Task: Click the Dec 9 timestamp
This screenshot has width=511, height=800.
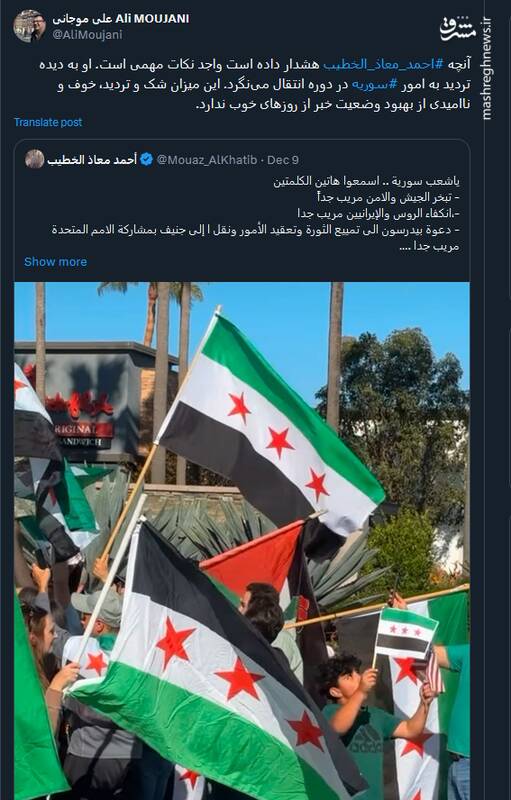Action: 283,160
